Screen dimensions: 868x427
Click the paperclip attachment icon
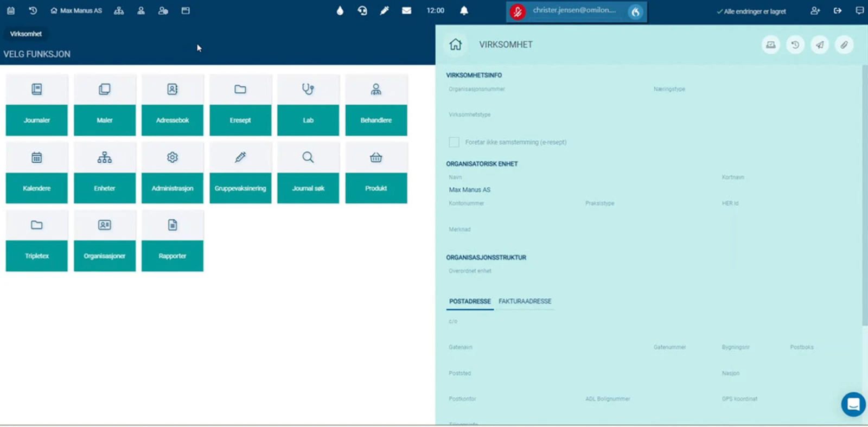844,45
